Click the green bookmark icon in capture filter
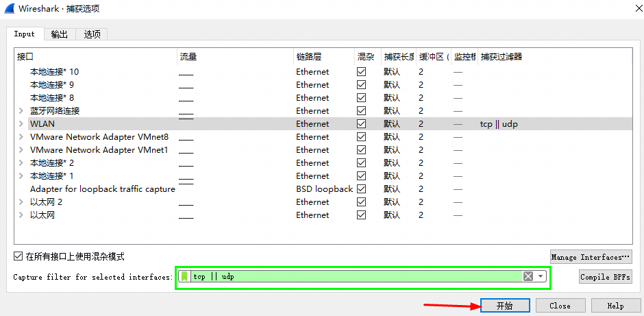Viewport: 644px width, 316px height. (x=184, y=276)
